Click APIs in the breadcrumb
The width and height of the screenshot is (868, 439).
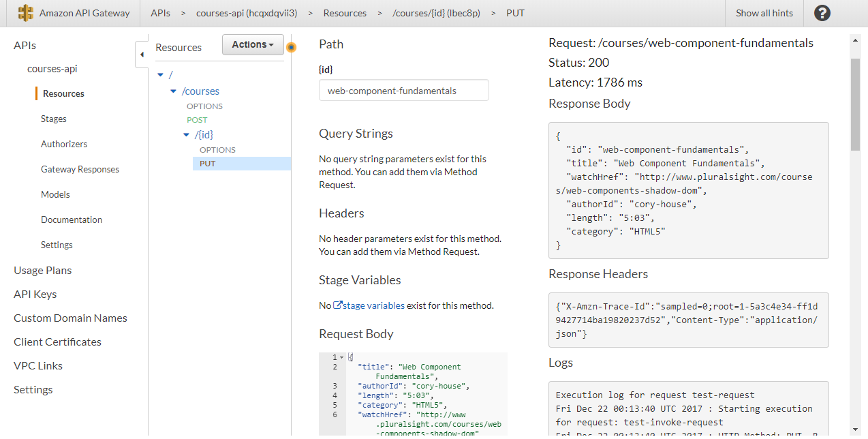point(161,13)
